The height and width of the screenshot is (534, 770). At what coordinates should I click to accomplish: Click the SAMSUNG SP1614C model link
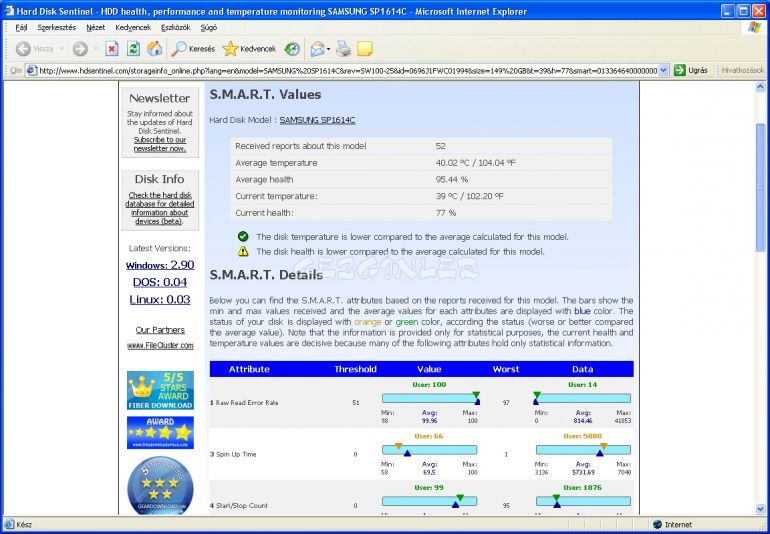(x=317, y=120)
